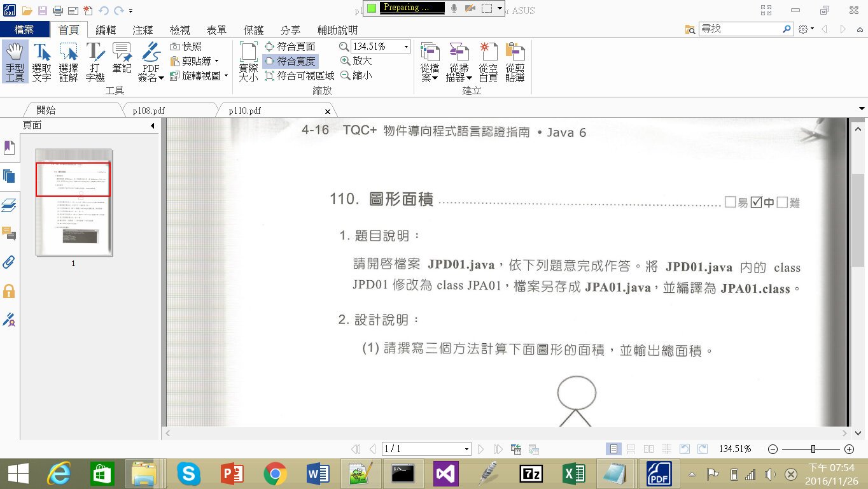Open the 1 / 1 page number dropdown
Viewport: 868px width, 489px height.
[466, 449]
